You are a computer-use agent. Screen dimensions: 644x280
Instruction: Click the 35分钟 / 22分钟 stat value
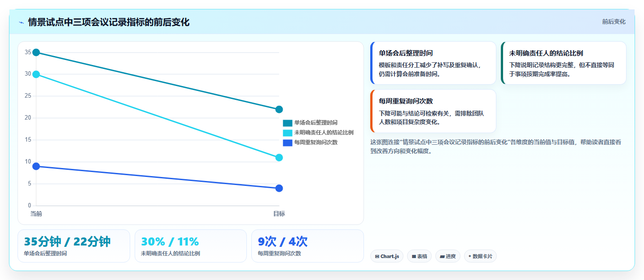pyautogui.click(x=67, y=241)
